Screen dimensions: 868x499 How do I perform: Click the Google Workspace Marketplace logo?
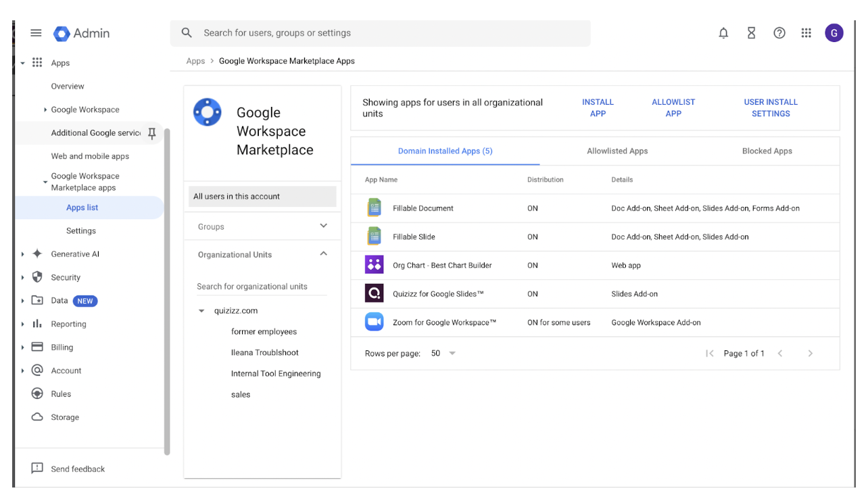(x=208, y=112)
